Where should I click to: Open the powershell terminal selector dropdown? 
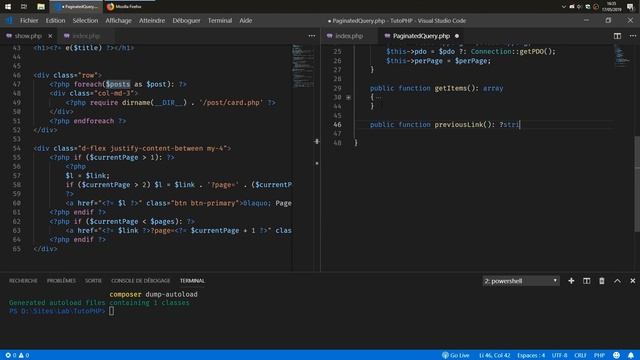520,281
